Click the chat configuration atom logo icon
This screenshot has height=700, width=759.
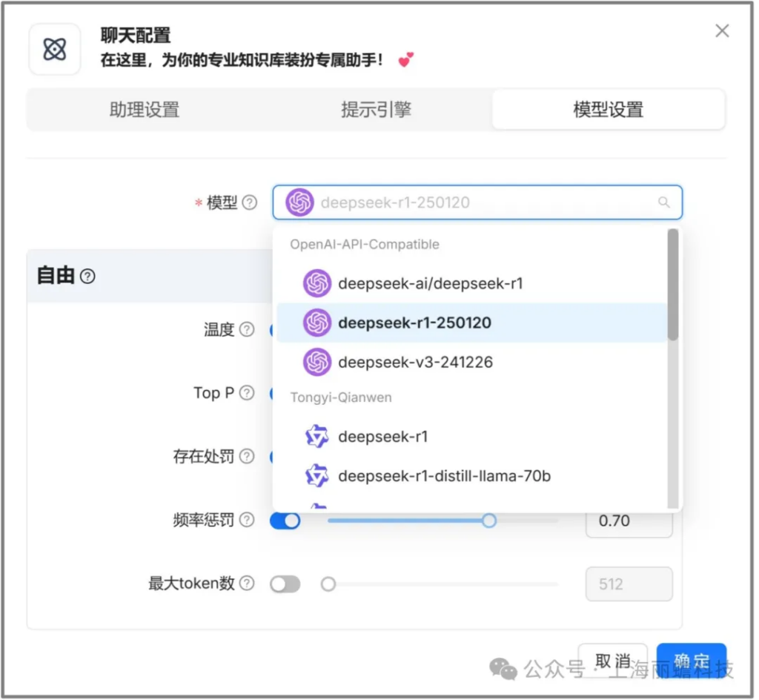point(55,50)
